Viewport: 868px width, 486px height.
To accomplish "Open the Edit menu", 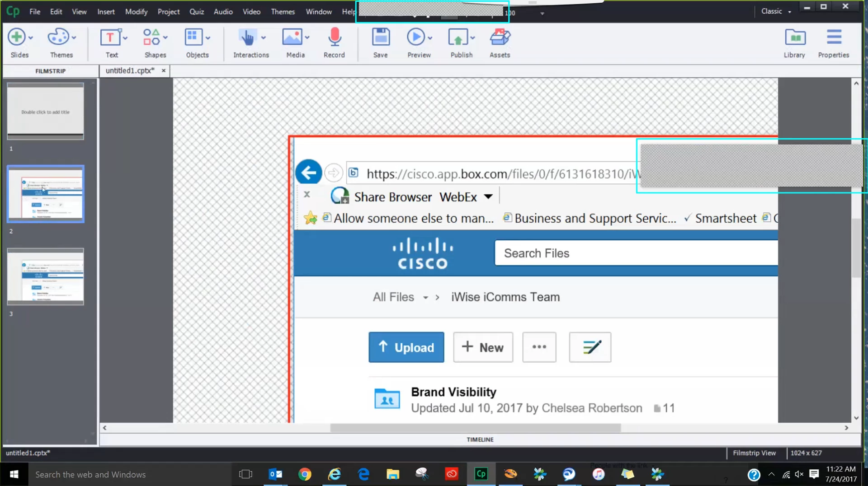I will (56, 12).
